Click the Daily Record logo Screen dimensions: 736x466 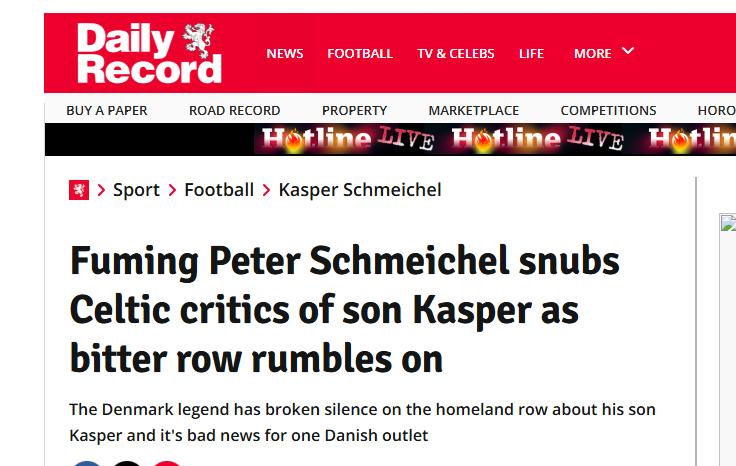click(x=149, y=53)
